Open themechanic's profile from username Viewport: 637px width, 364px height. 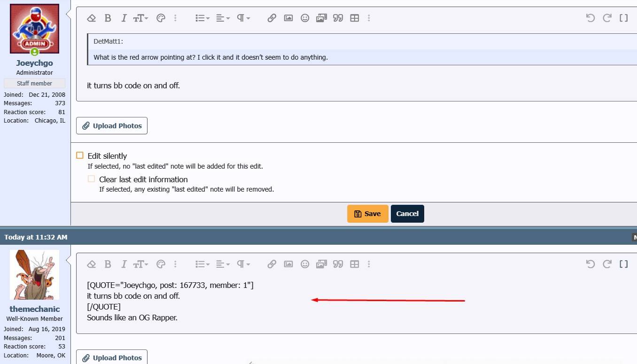pos(35,309)
